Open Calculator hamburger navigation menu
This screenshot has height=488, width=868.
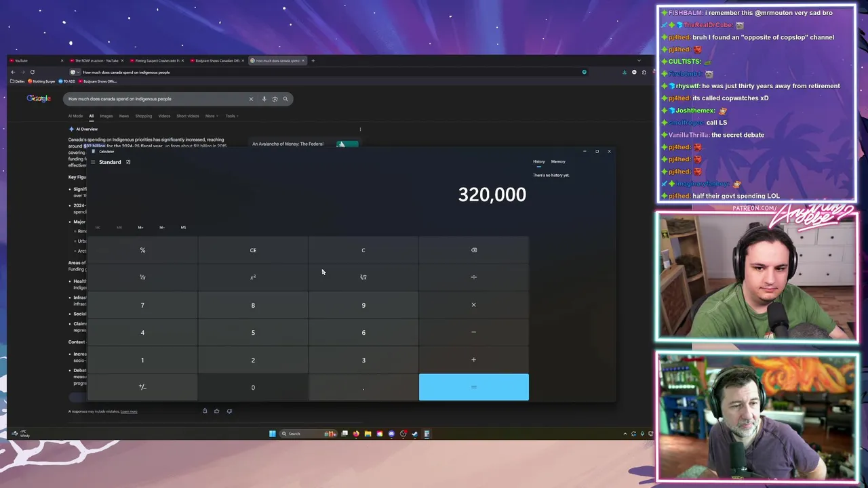tap(93, 162)
